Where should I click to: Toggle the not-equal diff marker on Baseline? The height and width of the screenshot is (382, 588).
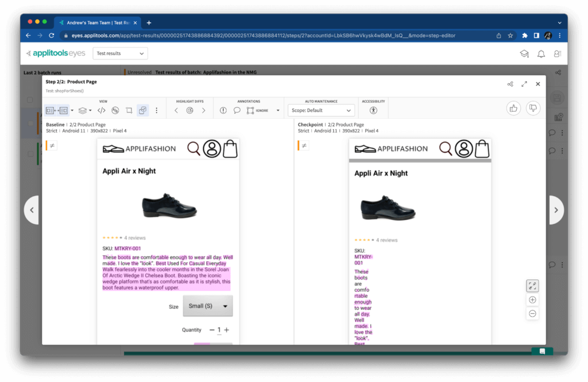[x=52, y=146]
